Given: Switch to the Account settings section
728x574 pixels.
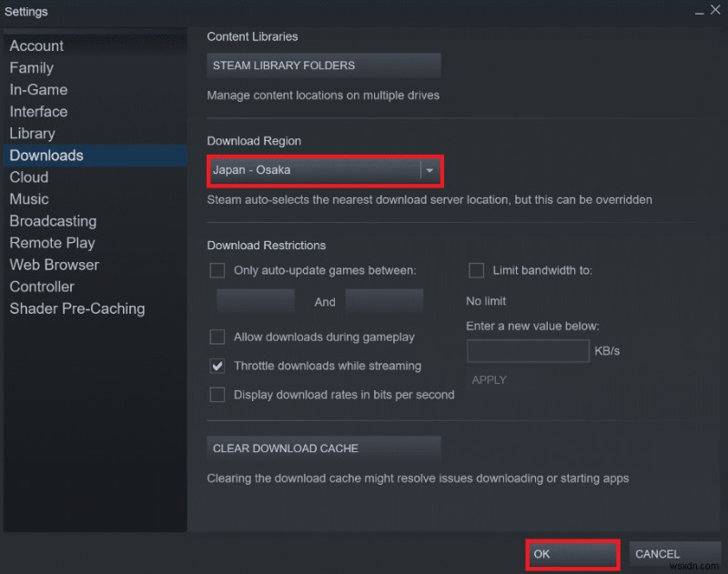Looking at the screenshot, I should tap(36, 45).
